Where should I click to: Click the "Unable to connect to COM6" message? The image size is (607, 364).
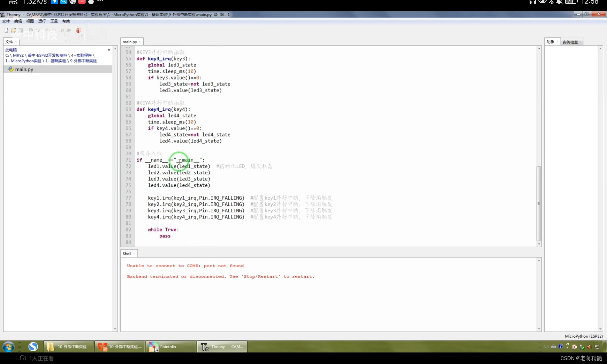pos(185,266)
